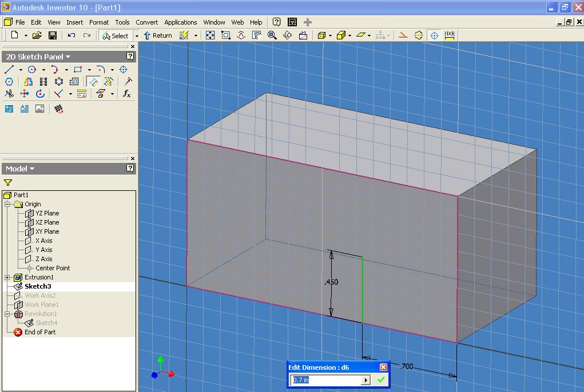
Task: Select the Perpendicular constraint tool
Action: [x=58, y=94]
